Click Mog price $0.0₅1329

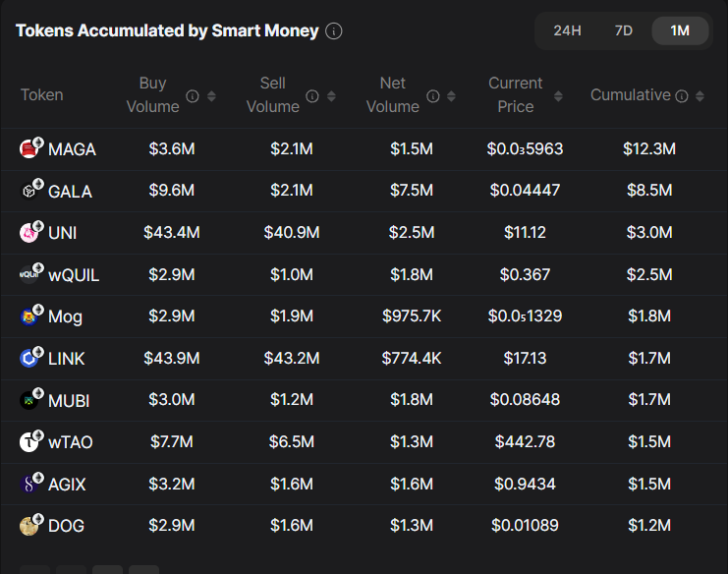(x=525, y=316)
